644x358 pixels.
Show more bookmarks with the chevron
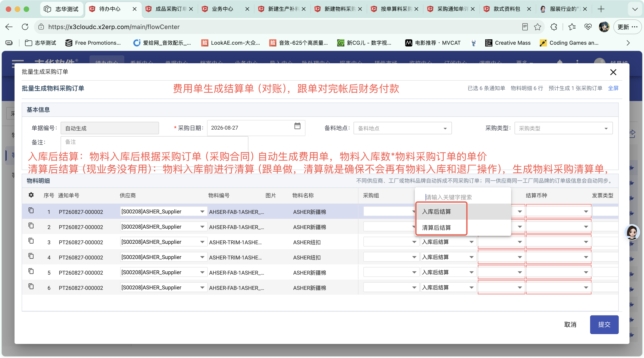628,43
